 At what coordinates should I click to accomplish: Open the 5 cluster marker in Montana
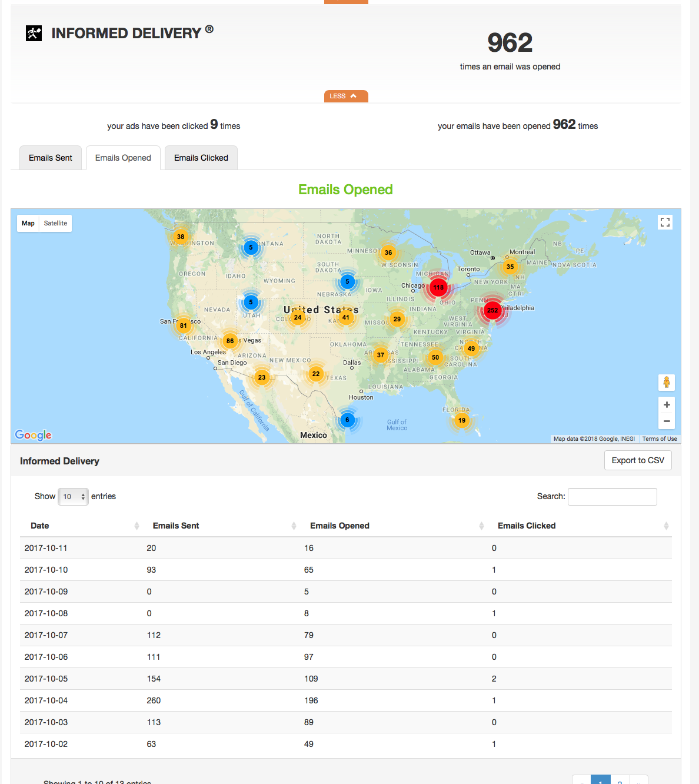[251, 247]
